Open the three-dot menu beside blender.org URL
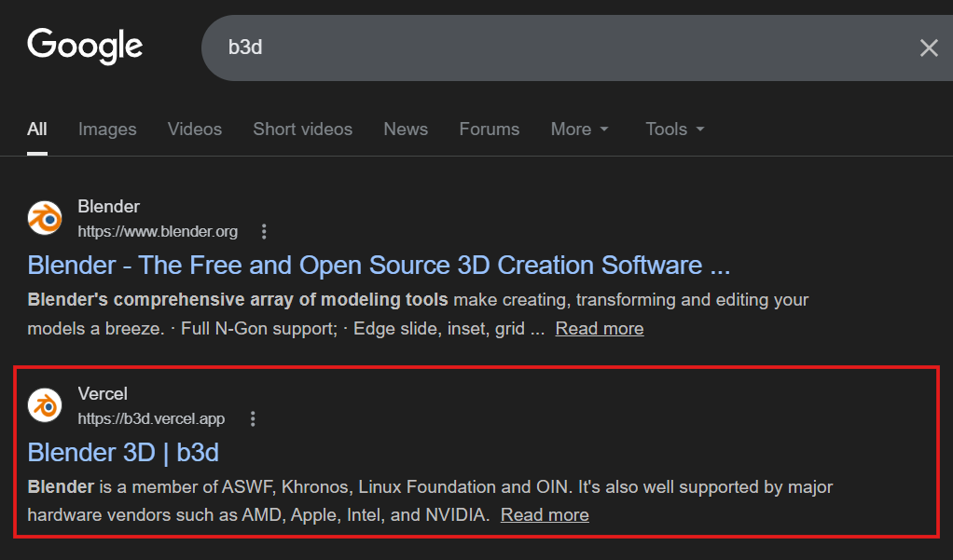The image size is (953, 560). coord(264,231)
